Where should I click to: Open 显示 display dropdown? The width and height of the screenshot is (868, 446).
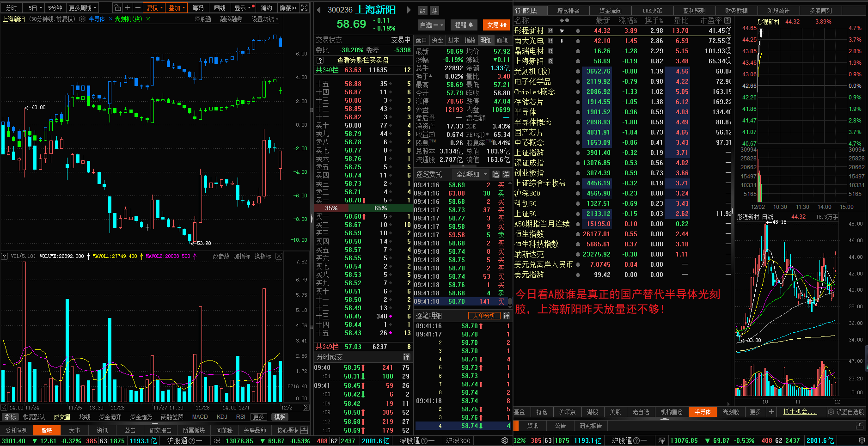[242, 8]
